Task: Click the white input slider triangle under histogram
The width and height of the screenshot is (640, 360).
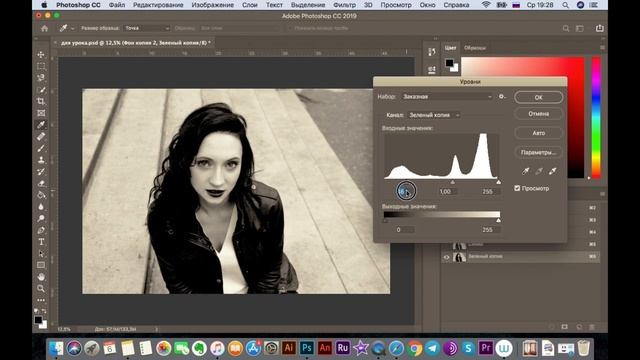Action: (x=498, y=182)
